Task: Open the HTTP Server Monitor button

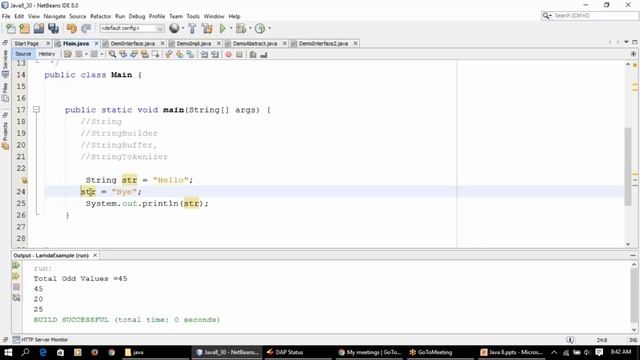Action: (40, 340)
